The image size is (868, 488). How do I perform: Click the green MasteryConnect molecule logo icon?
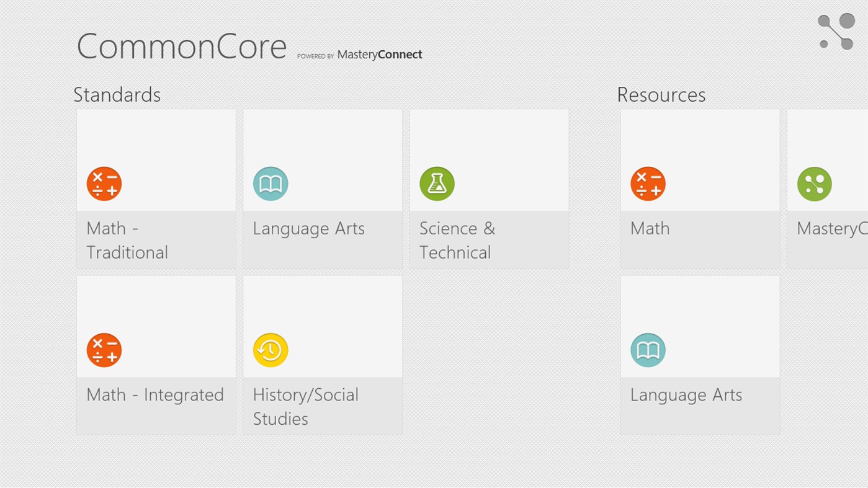click(815, 183)
